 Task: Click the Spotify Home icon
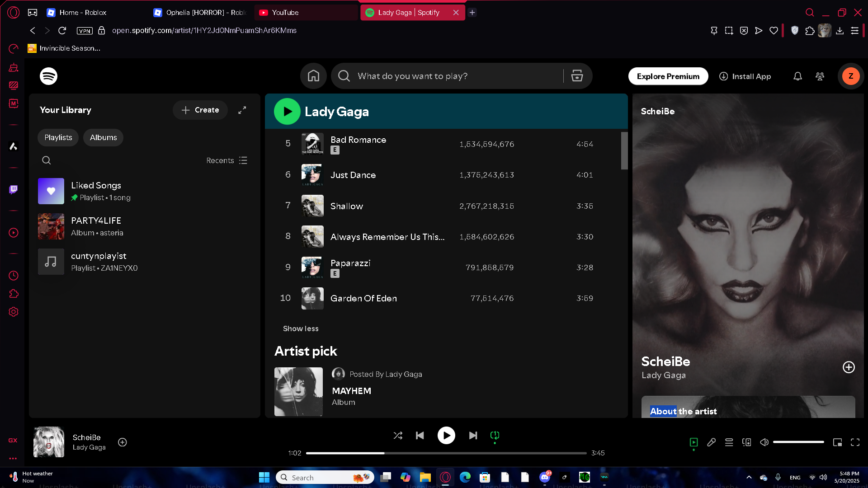(x=313, y=76)
